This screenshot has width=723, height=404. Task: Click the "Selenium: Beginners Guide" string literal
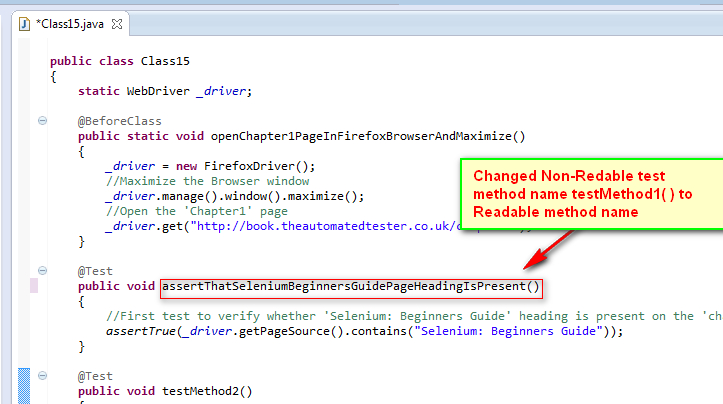pyautogui.click(x=509, y=331)
